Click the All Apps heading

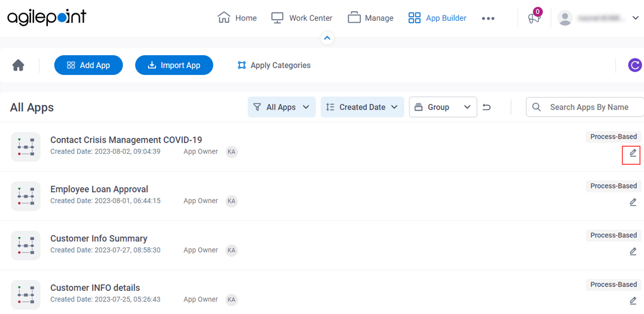pyautogui.click(x=32, y=108)
